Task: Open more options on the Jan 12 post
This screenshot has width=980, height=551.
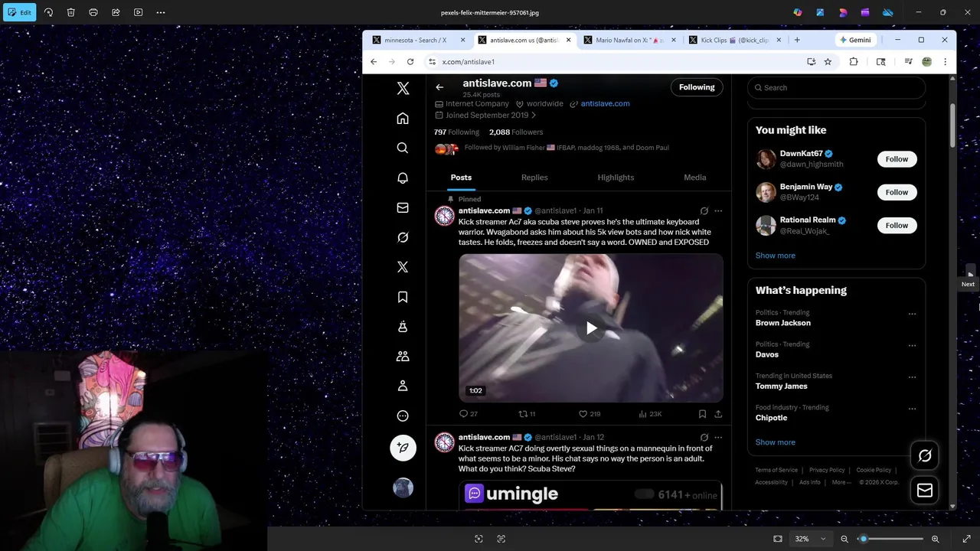Action: [x=718, y=437]
